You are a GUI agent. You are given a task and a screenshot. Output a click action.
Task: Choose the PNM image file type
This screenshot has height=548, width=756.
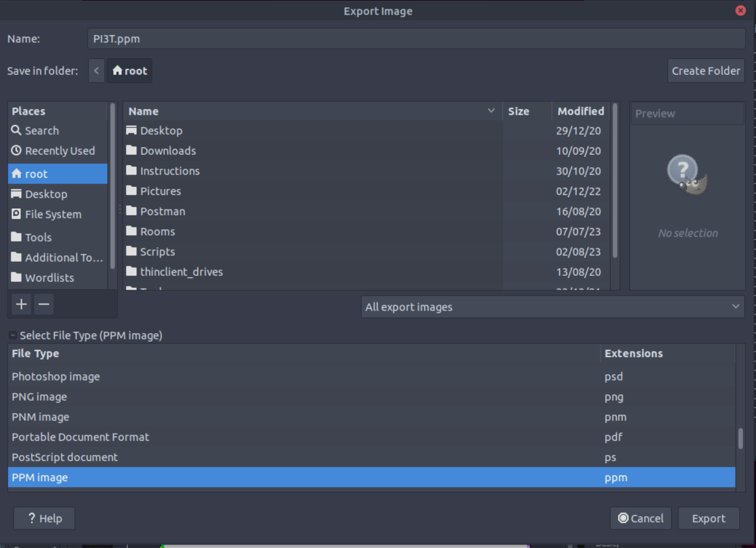pyautogui.click(x=372, y=417)
